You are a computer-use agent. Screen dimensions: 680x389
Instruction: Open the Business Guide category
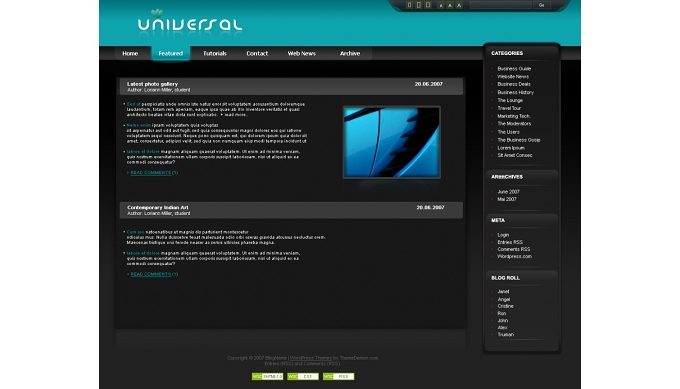click(514, 69)
